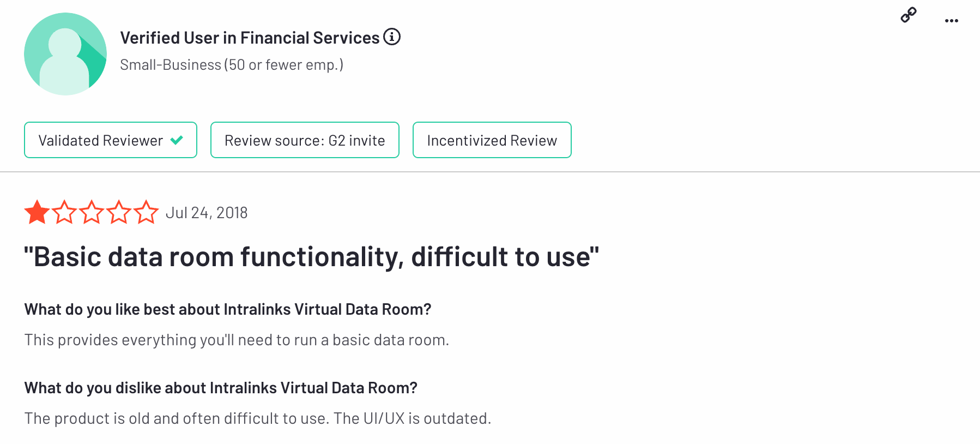Open the review titled Basic data room functionality
The height and width of the screenshot is (444, 980).
tap(311, 257)
